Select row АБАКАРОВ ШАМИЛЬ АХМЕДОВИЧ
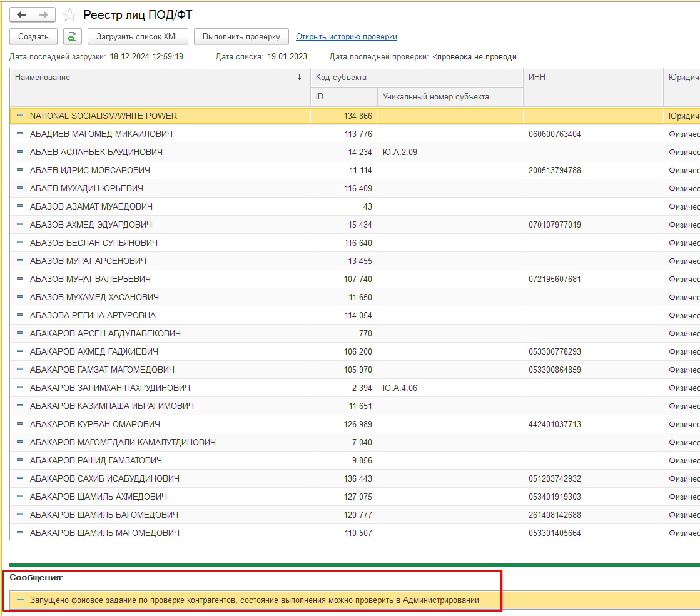Viewport: 700px width, 616px height. click(x=355, y=497)
